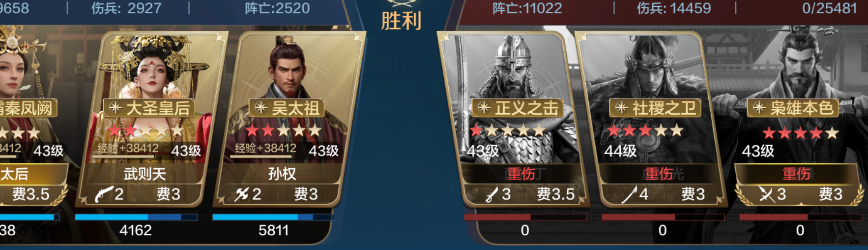Click emblem icon beside 枭雄本色 title
The height and width of the screenshot is (250, 868).
click(x=759, y=108)
